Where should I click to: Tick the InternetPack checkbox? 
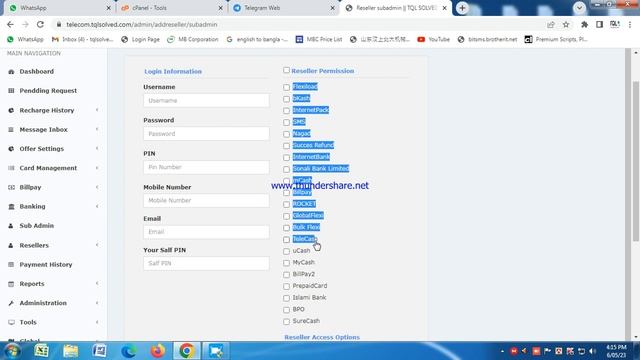287,111
